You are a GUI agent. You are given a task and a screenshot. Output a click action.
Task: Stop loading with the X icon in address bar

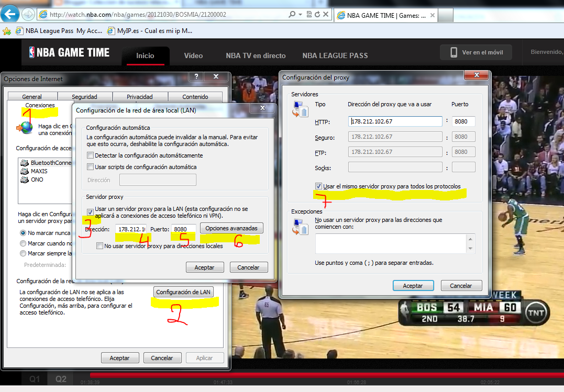pyautogui.click(x=326, y=14)
